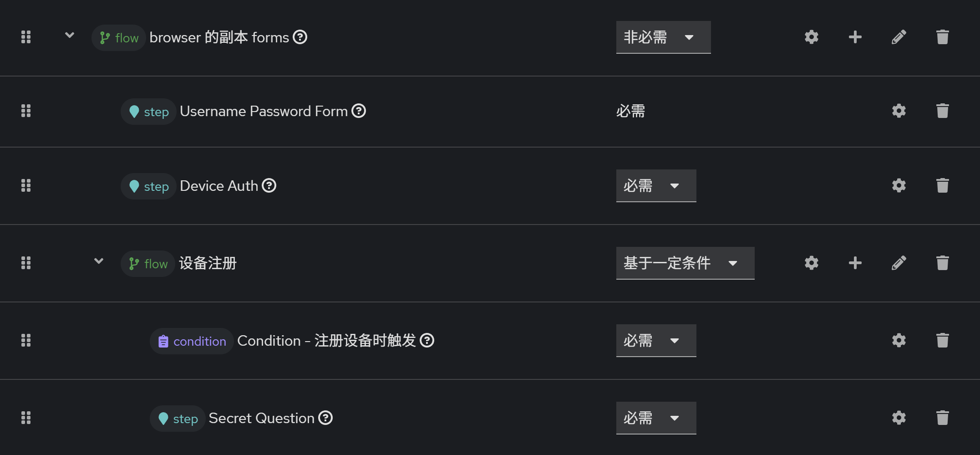Open Device Auth step settings gear
The image size is (980, 455).
pos(899,185)
